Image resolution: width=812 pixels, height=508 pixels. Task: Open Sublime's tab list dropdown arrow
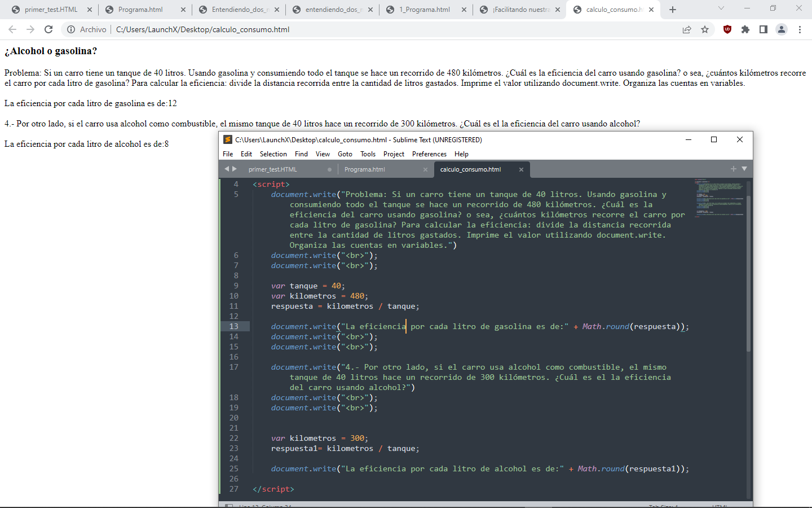pos(744,169)
